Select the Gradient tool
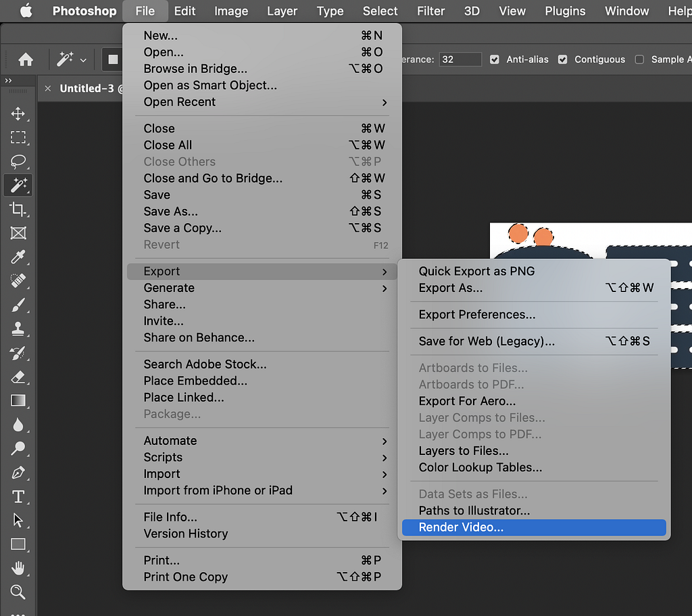Viewport: 692px width, 616px height. click(18, 400)
